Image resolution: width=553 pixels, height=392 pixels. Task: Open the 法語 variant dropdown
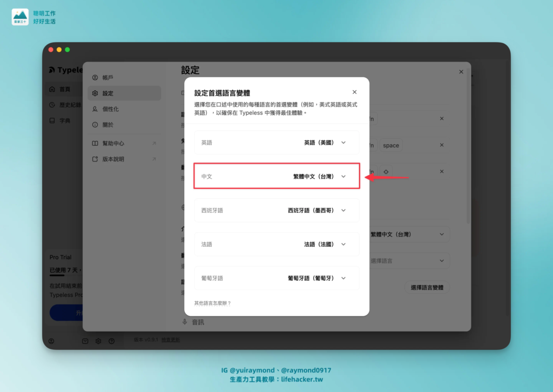(x=343, y=244)
